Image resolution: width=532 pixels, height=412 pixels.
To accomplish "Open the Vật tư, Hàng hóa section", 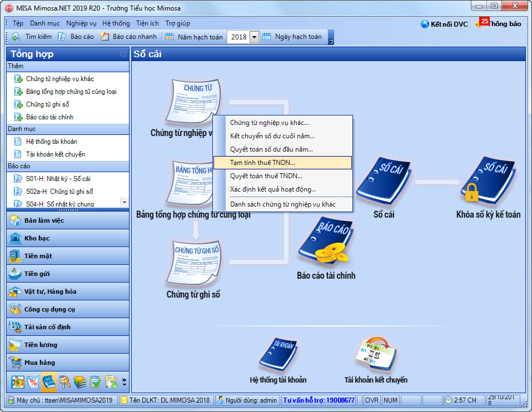I will tap(68, 292).
